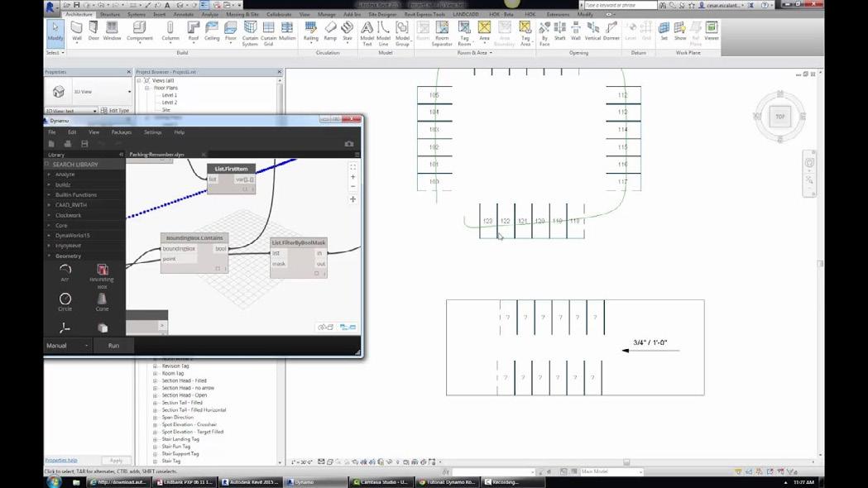868x488 pixels.
Task: Expand the DynaWorks15 library category
Action: click(x=73, y=236)
